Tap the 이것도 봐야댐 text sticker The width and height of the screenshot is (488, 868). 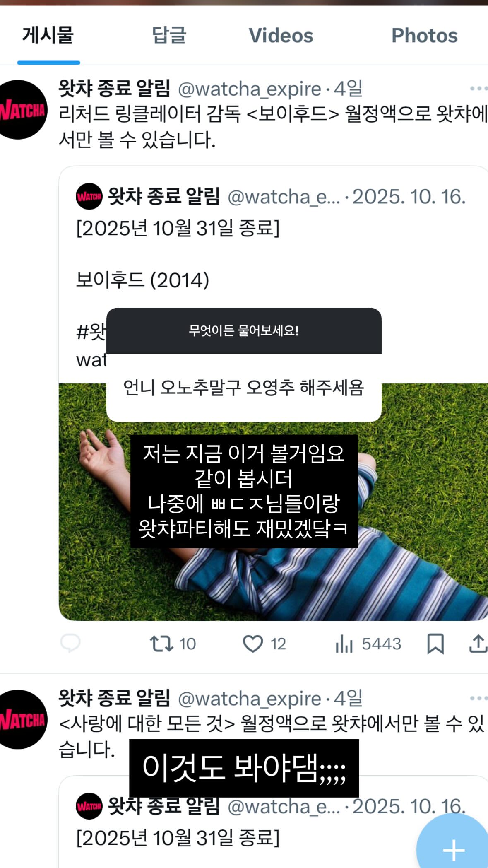[244, 768]
